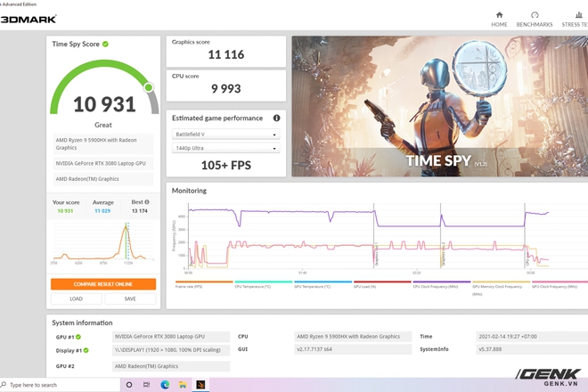
Task: Click the taskbar search magnifier icon
Action: tap(4, 385)
